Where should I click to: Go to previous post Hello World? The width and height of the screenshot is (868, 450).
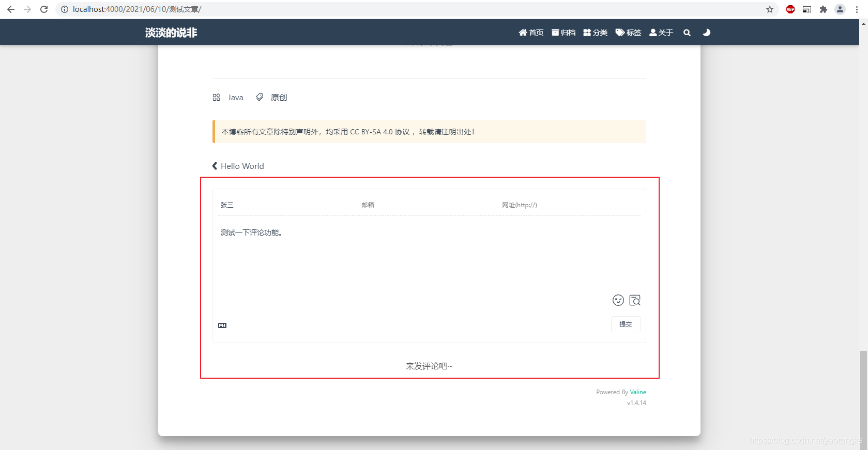click(238, 166)
